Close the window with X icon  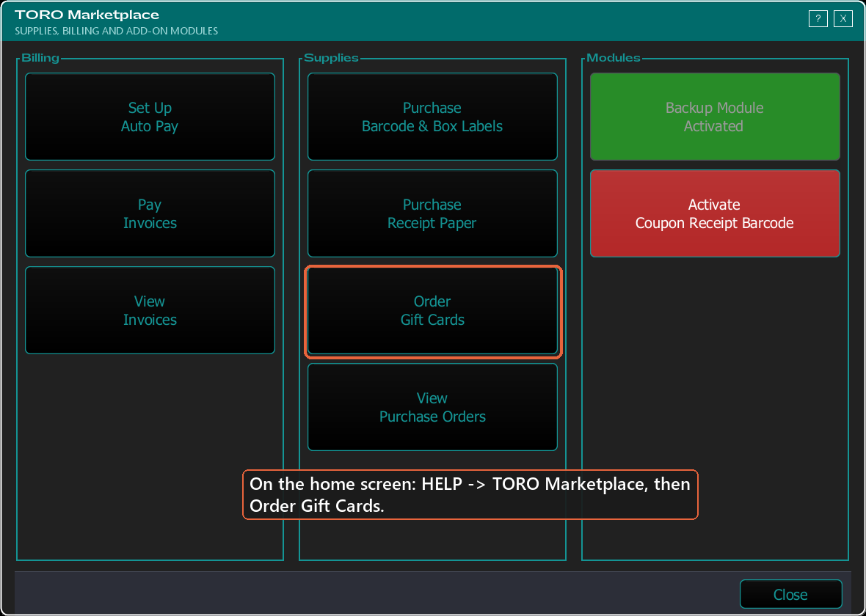point(843,19)
